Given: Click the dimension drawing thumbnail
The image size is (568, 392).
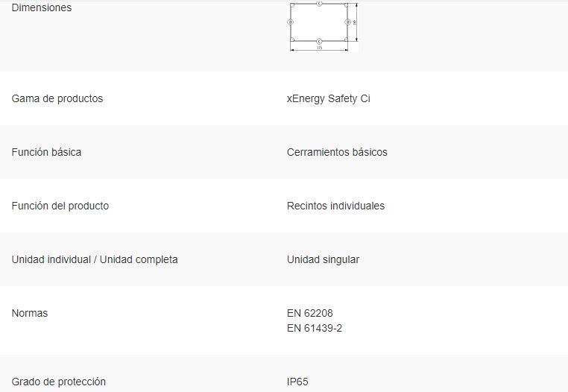Looking at the screenshot, I should point(322,26).
